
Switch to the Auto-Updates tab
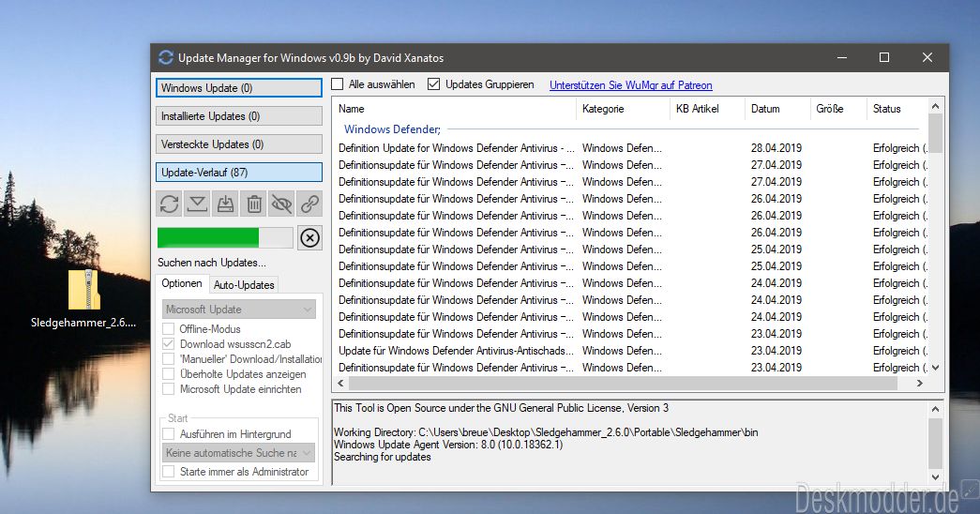244,284
